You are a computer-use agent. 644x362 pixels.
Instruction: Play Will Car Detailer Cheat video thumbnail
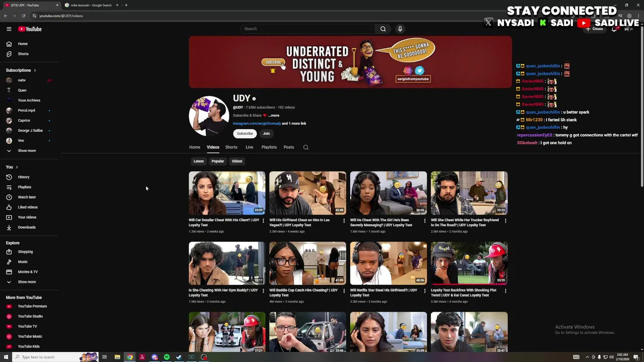point(227,193)
